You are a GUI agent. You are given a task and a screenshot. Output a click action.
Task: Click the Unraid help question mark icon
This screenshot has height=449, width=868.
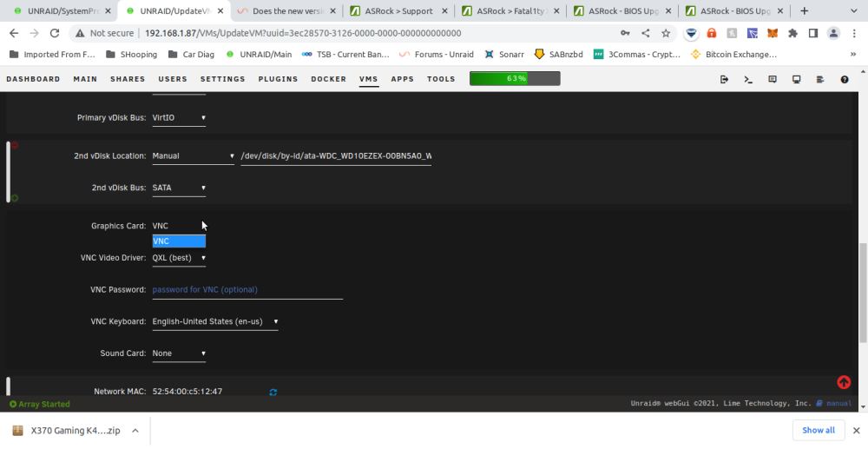tap(845, 79)
